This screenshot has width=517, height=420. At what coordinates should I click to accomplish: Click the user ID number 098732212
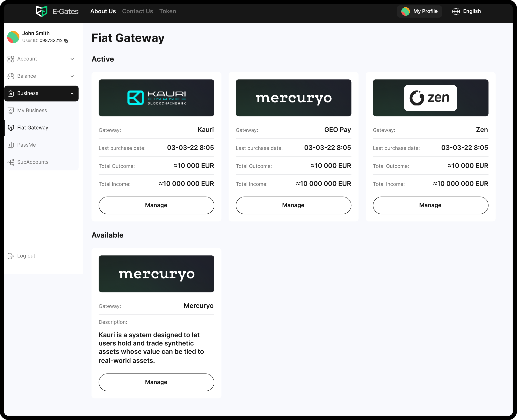click(51, 41)
